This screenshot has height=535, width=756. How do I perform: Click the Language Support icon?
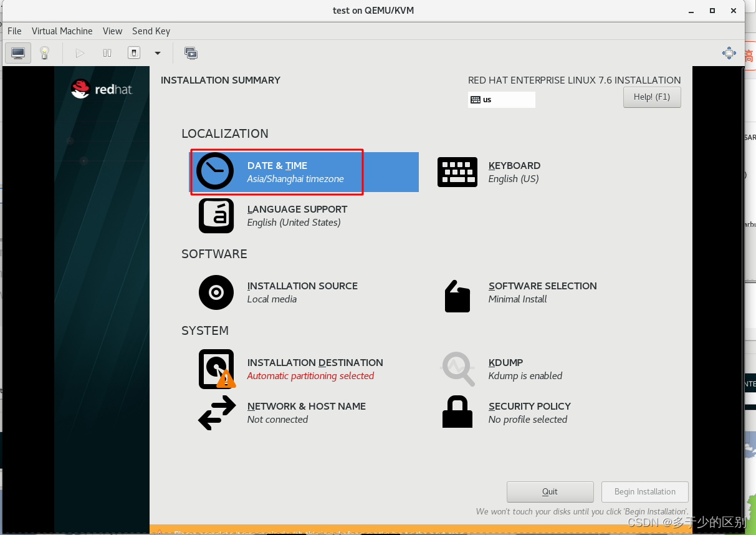point(216,216)
